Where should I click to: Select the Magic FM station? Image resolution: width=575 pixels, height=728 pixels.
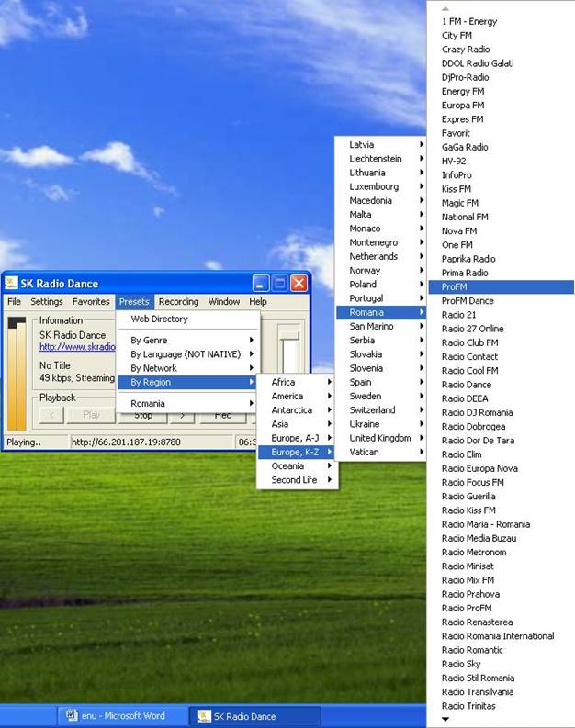coord(502,203)
